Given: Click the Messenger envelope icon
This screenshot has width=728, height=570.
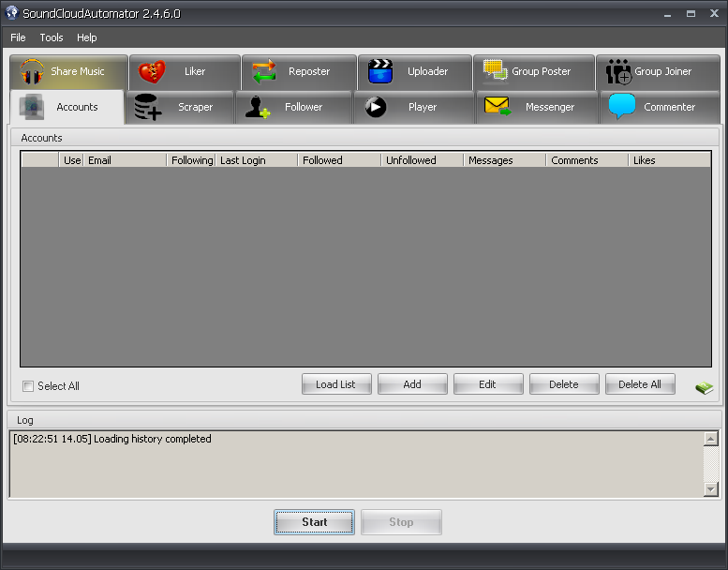Looking at the screenshot, I should [498, 106].
